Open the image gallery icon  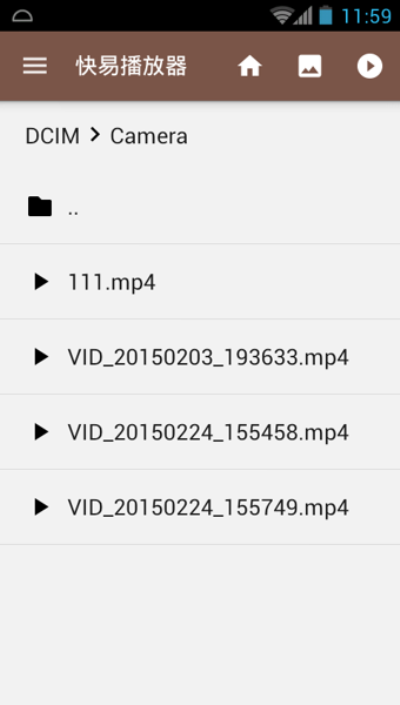tap(310, 67)
